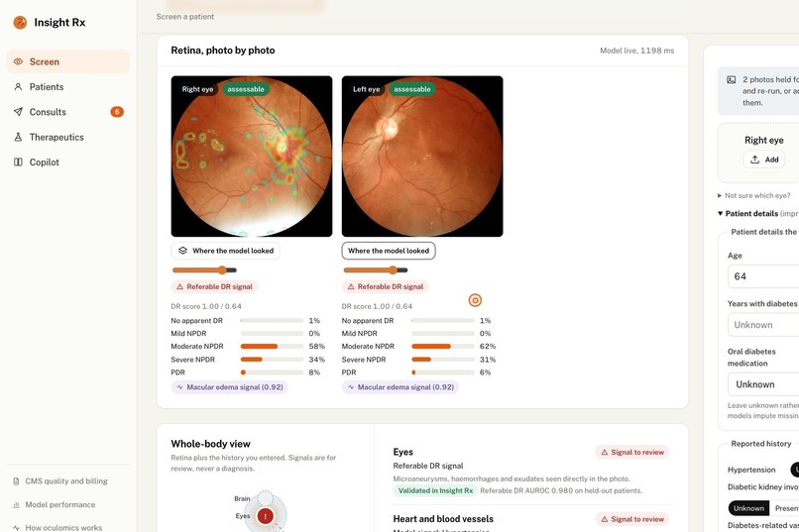Click the Age input field showing 64
This screenshot has height=532, width=799.
pos(764,276)
